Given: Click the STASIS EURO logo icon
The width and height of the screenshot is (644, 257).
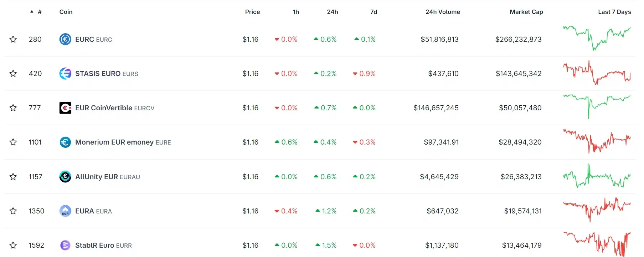Looking at the screenshot, I should click(x=65, y=74).
